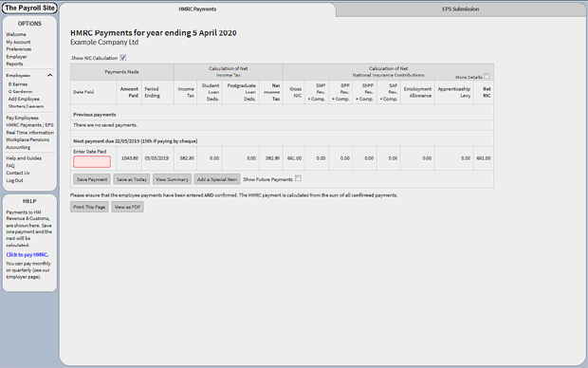The width and height of the screenshot is (588, 368).
Task: Follow the Click to pay HMRC link
Action: tap(27, 255)
